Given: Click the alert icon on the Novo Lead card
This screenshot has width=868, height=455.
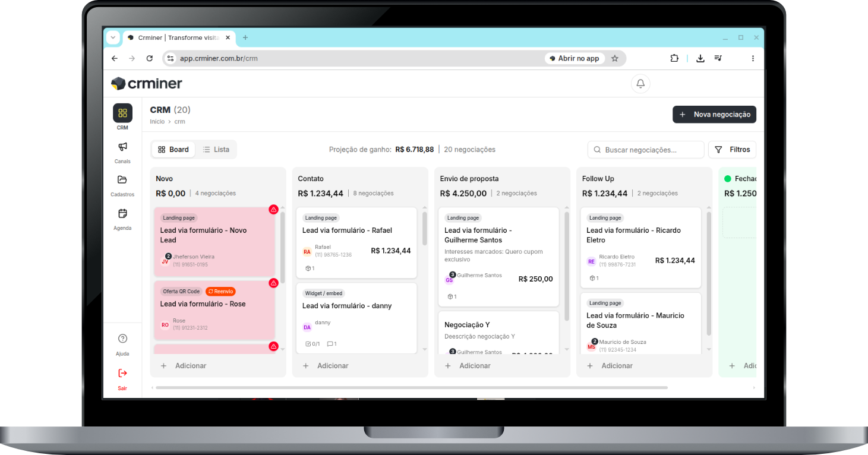Looking at the screenshot, I should pos(273,209).
